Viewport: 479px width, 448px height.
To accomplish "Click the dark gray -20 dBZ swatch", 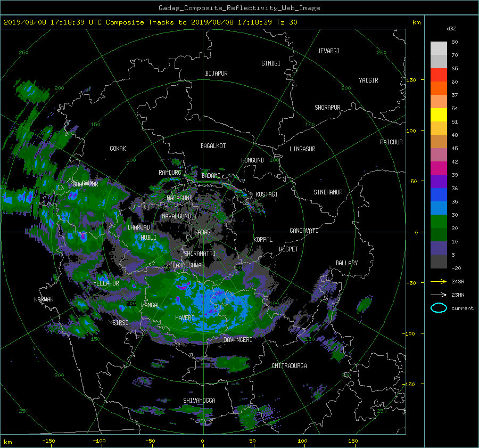I will tap(439, 262).
